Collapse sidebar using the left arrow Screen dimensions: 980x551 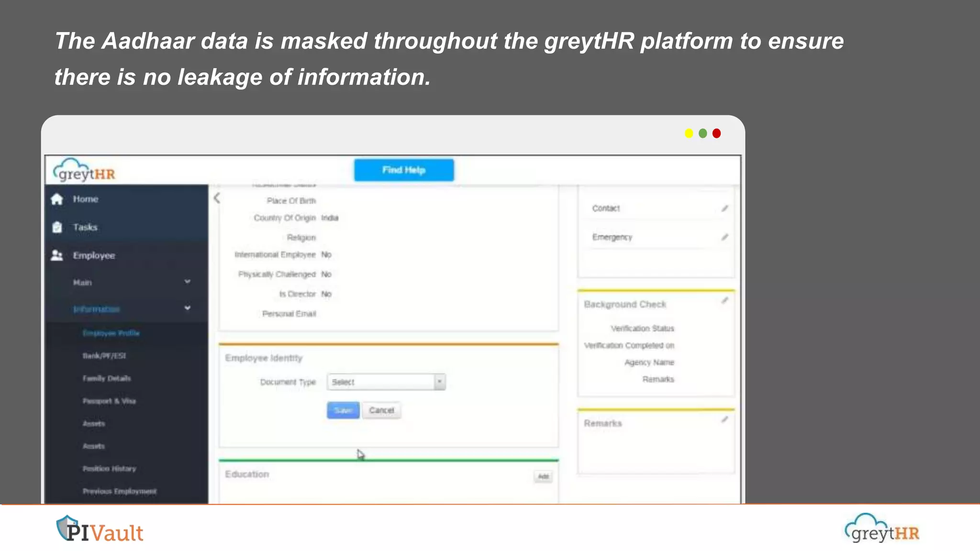coord(217,198)
